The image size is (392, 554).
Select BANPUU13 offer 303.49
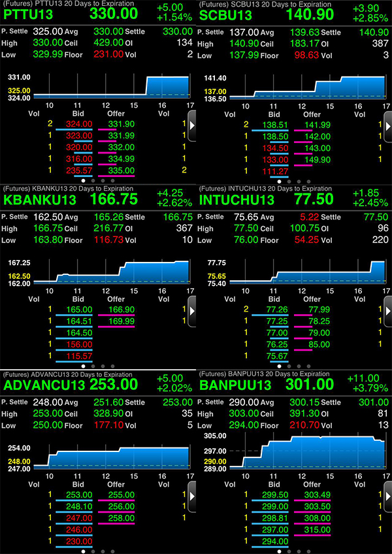coord(317,495)
